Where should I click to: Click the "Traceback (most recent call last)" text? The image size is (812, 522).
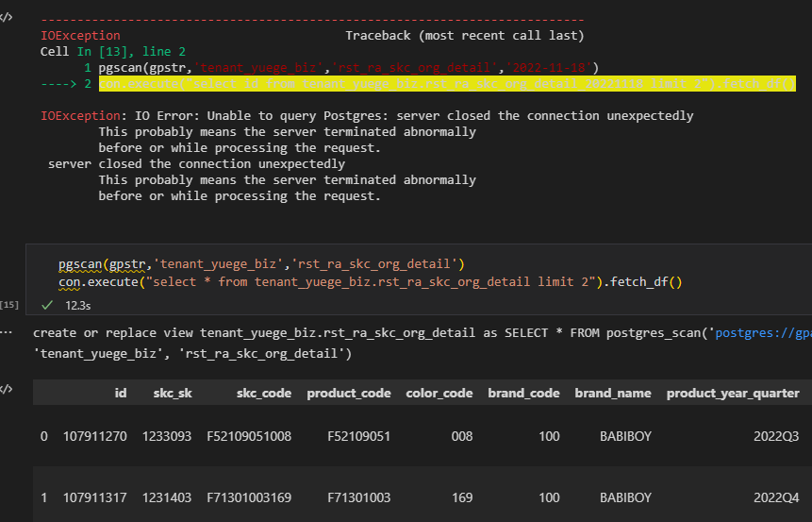[x=465, y=35]
